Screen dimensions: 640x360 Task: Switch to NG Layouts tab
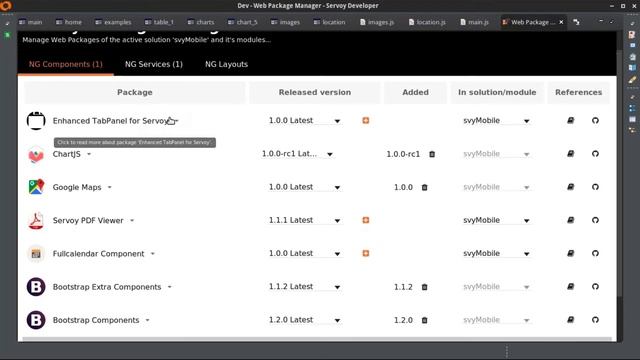click(227, 64)
